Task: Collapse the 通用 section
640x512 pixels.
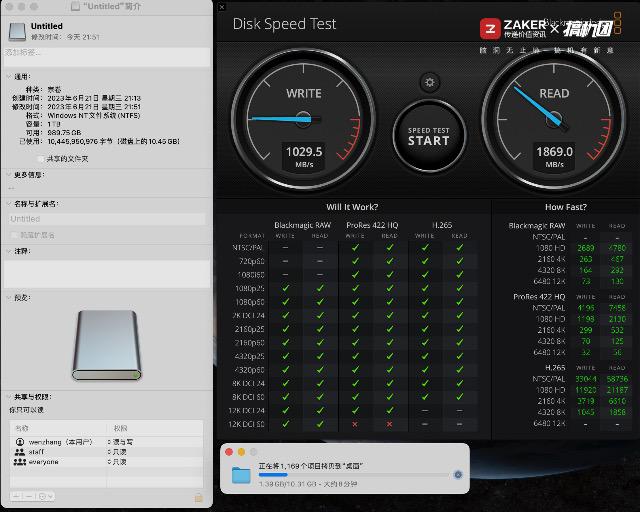Action: click(9, 76)
